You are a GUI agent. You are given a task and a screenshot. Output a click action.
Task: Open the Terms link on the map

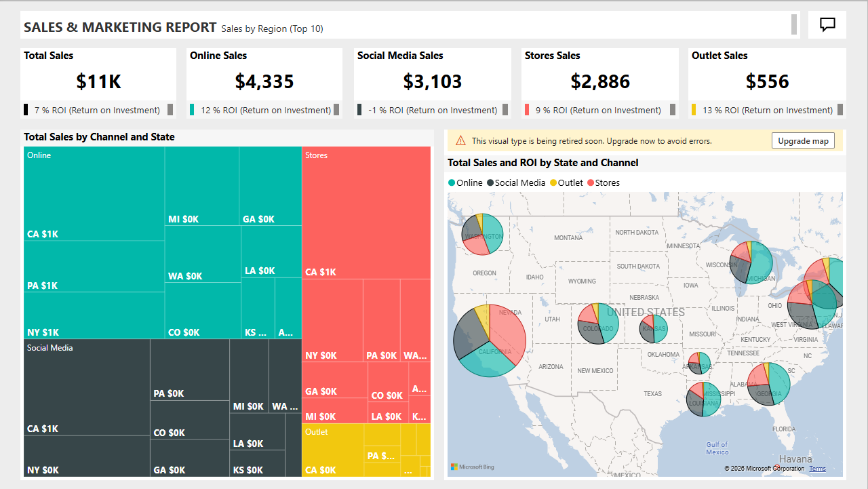(817, 469)
